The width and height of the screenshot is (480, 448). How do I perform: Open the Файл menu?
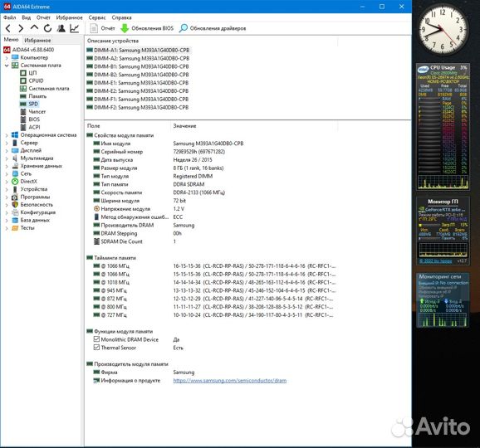click(x=9, y=17)
